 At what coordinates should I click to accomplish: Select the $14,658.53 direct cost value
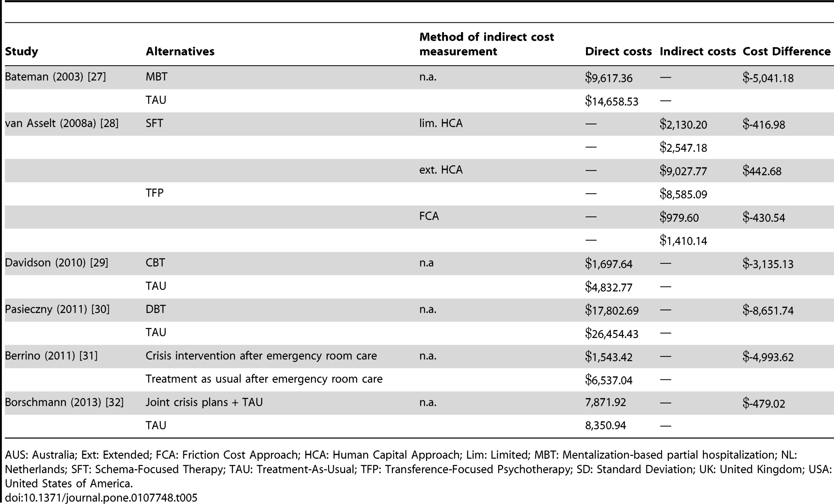point(611,101)
